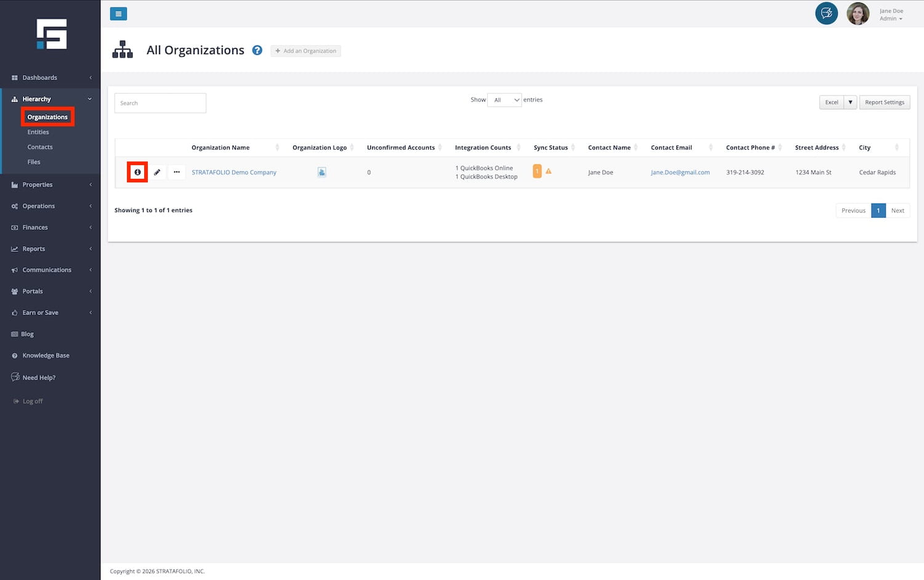Click the Jane.Doe@gmail.com email link
Viewport: 924px width, 580px height.
(x=680, y=173)
